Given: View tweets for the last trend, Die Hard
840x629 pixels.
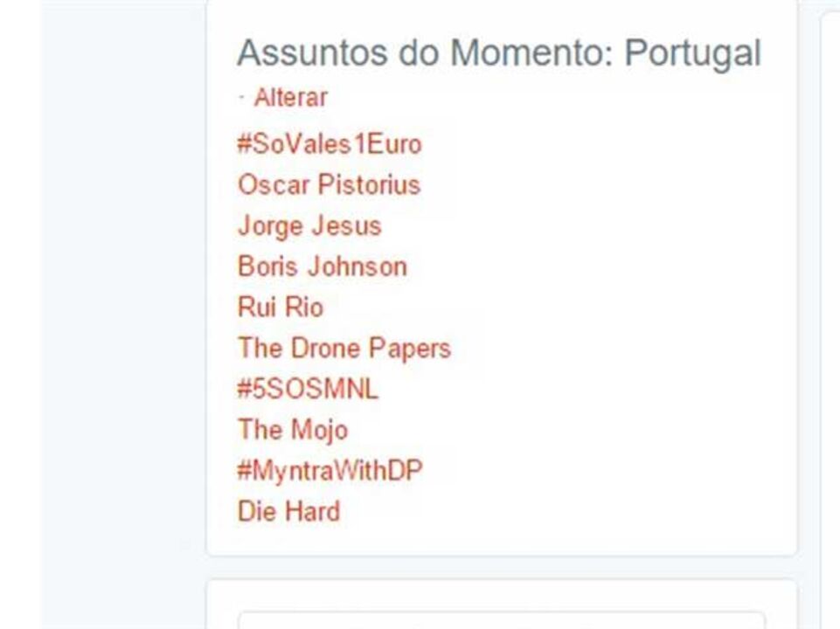Looking at the screenshot, I should click(288, 511).
